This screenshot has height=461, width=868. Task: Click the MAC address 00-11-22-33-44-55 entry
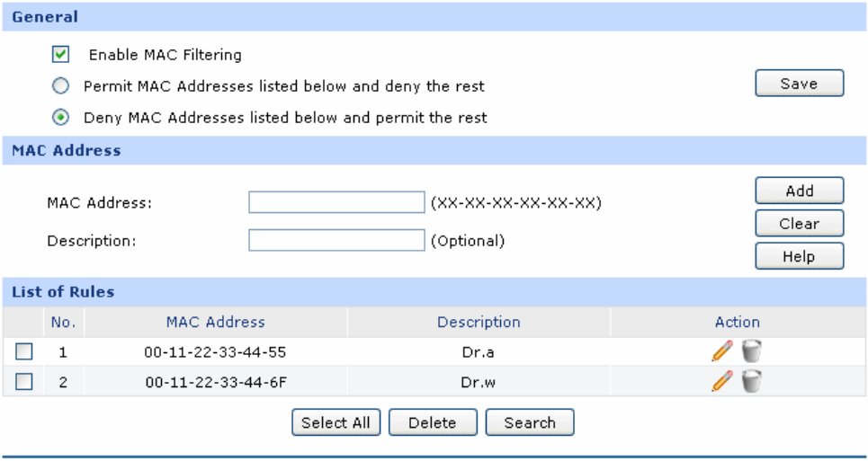(216, 352)
